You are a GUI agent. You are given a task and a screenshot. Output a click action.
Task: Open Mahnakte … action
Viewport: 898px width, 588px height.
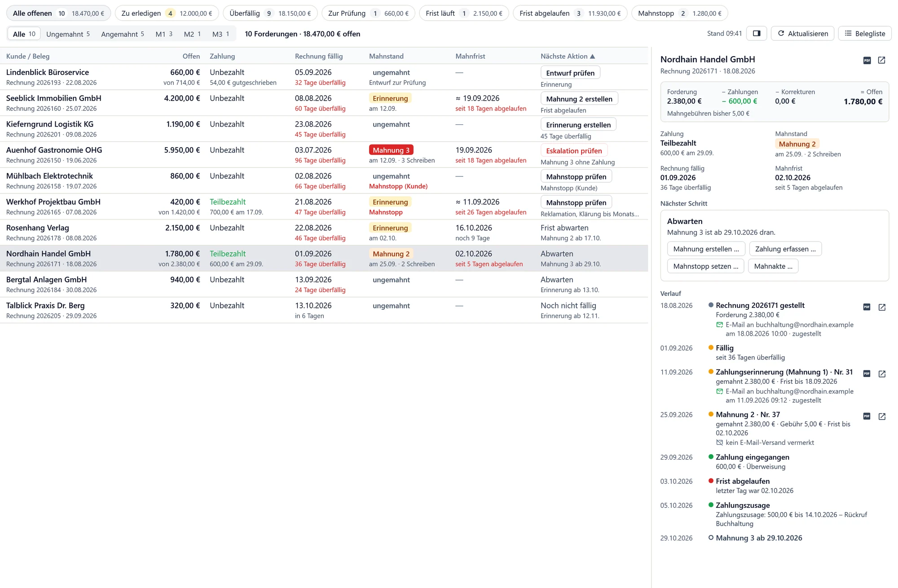[x=773, y=266]
